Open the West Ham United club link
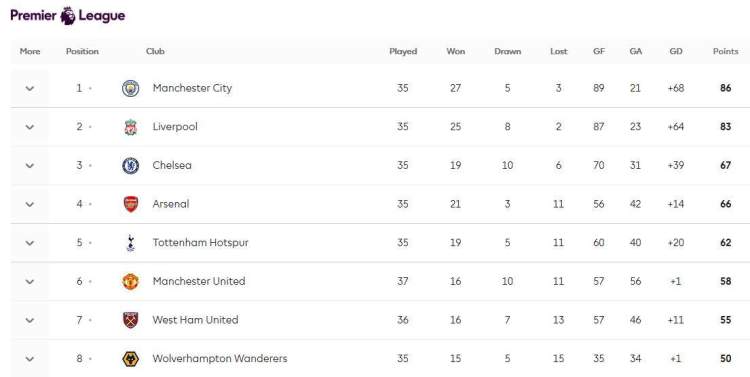Image resolution: width=750 pixels, height=377 pixels. (x=195, y=320)
